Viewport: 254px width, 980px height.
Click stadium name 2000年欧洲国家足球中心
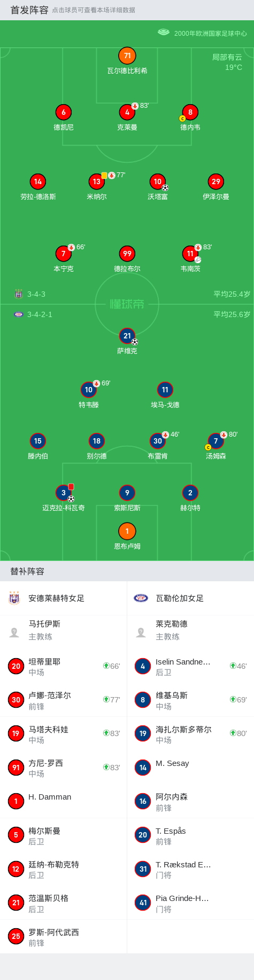click(211, 33)
